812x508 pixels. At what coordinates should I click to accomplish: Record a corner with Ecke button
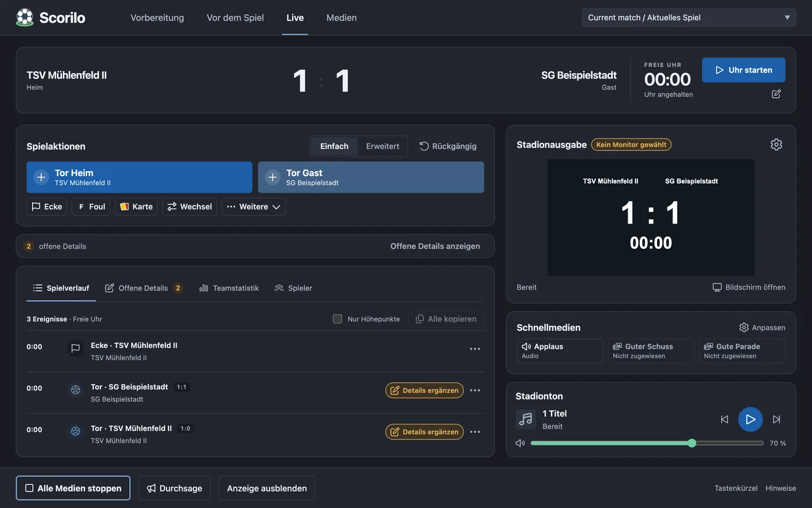pos(47,207)
